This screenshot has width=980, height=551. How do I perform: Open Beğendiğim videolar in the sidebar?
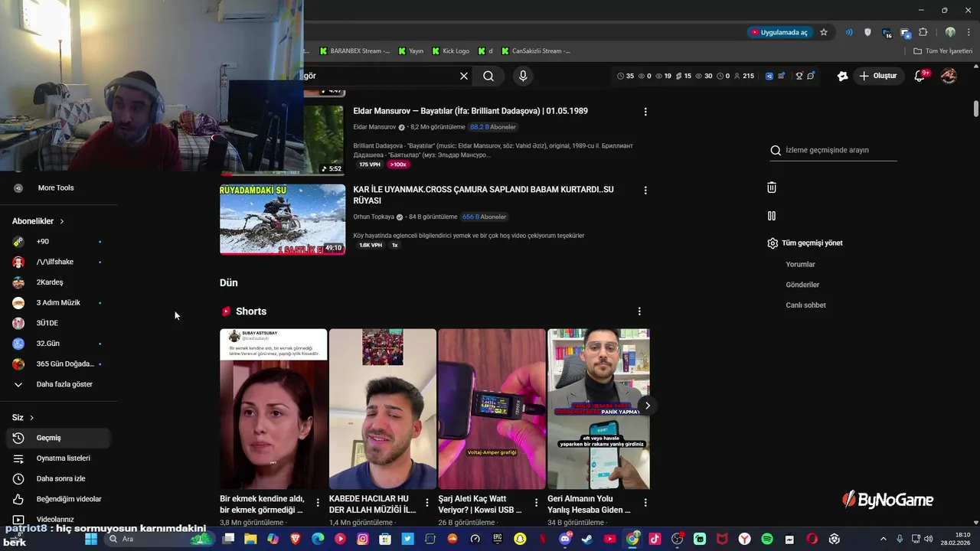pos(58,499)
